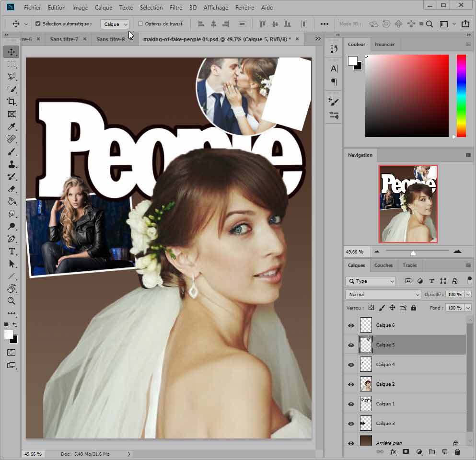Screen dimensions: 476x460
Task: Select the Pen tool
Action: point(12,239)
